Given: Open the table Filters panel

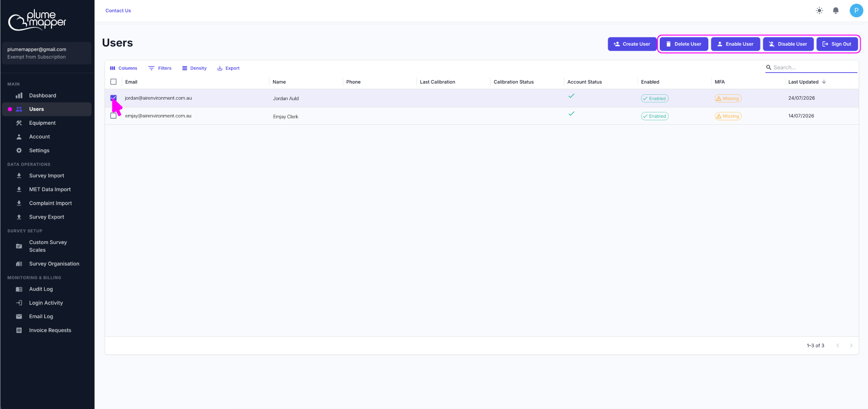Looking at the screenshot, I should pos(160,68).
